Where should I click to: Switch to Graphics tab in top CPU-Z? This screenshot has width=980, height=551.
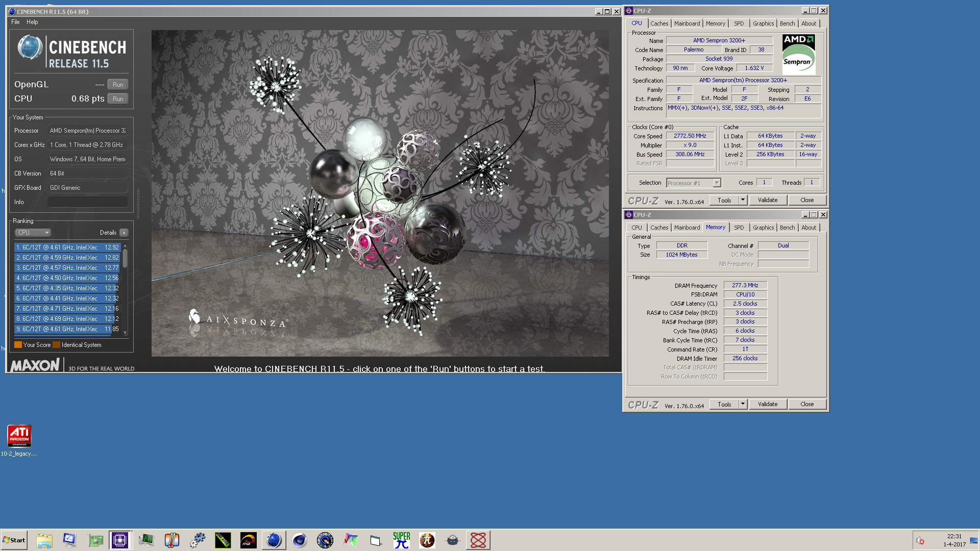[x=763, y=23]
